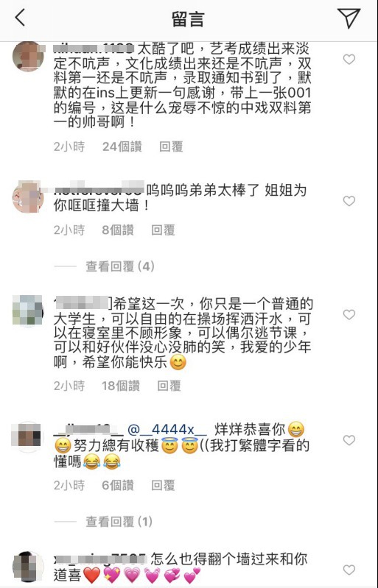Screen dimensions: 378x588
Task: View the 24個讚 likes list
Action: click(x=122, y=146)
